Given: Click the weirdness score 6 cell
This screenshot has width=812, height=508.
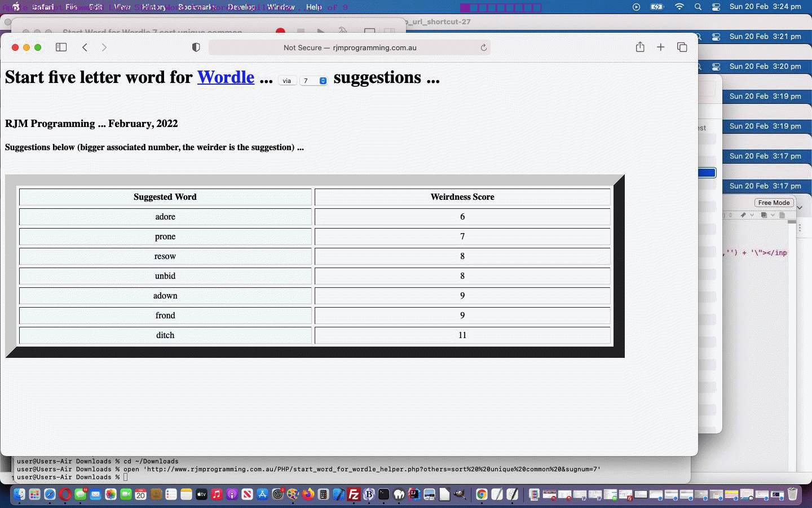Looking at the screenshot, I should pyautogui.click(x=462, y=217).
